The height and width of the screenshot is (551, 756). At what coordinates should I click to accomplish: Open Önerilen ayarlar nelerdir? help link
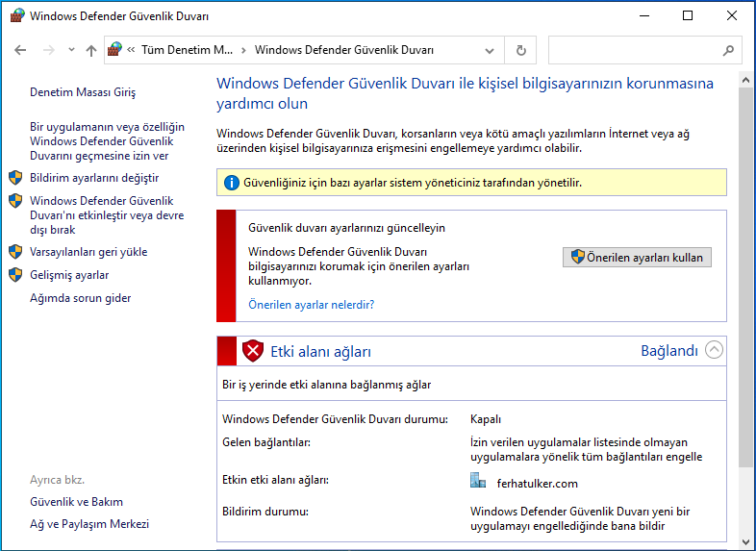(311, 305)
